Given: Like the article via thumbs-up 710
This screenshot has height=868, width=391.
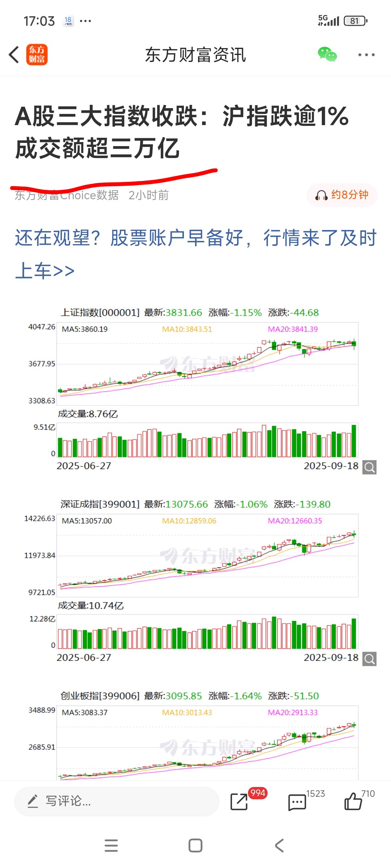Looking at the screenshot, I should (x=353, y=801).
